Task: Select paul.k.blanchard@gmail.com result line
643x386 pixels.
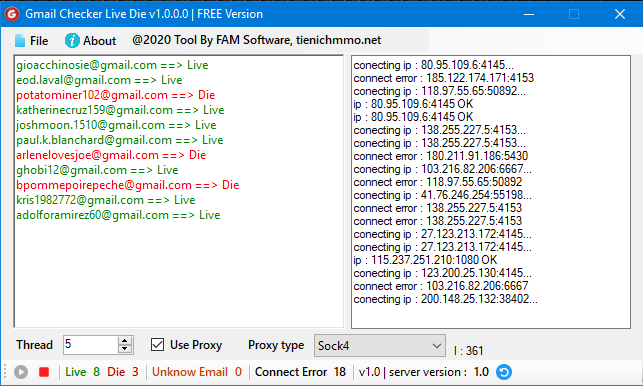Action: (119, 140)
